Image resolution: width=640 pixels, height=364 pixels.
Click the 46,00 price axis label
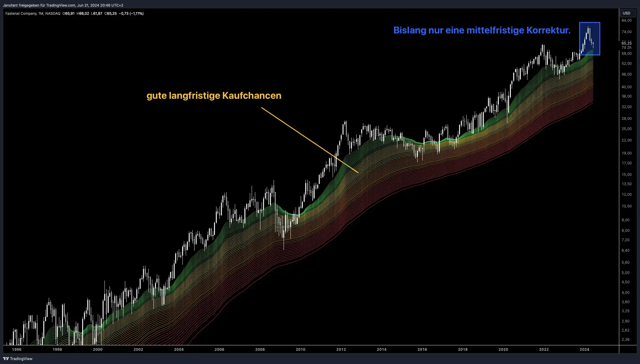pos(626,74)
